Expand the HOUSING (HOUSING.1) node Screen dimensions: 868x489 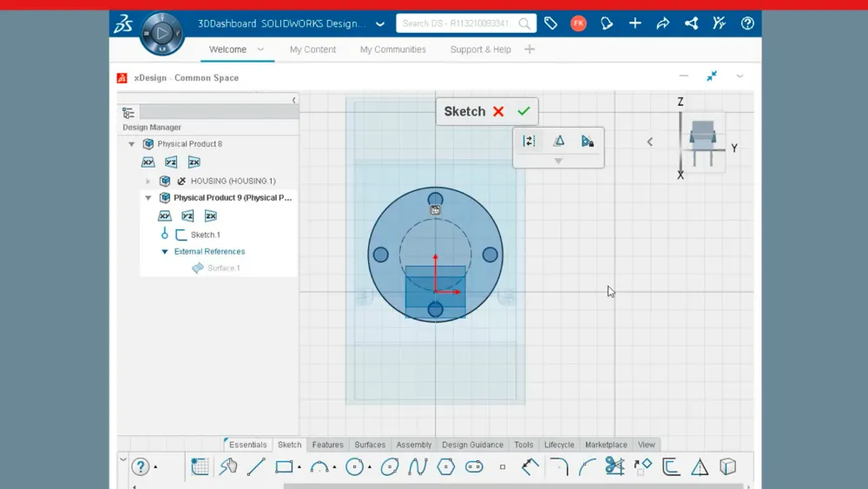click(148, 181)
